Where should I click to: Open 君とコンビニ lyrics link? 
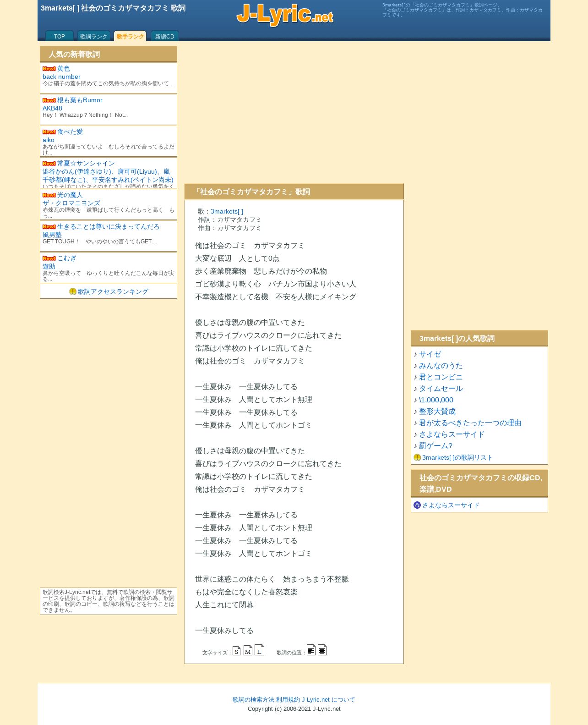(x=441, y=377)
